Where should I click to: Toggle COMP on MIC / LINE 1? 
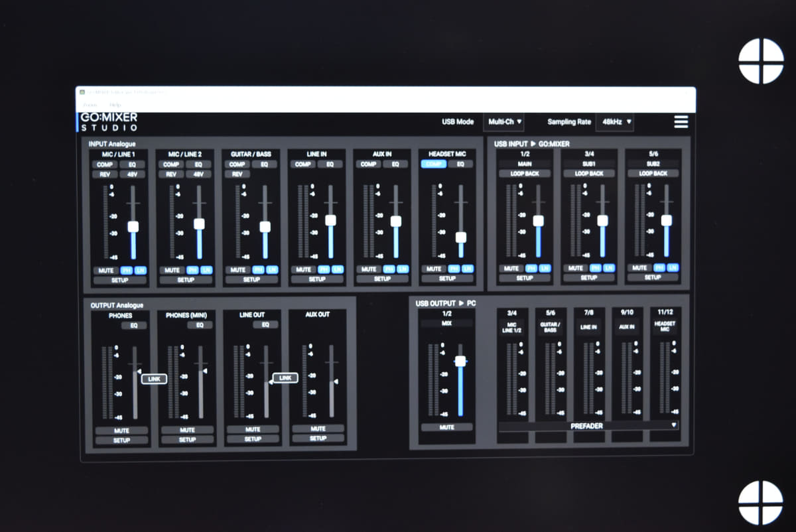coord(105,165)
